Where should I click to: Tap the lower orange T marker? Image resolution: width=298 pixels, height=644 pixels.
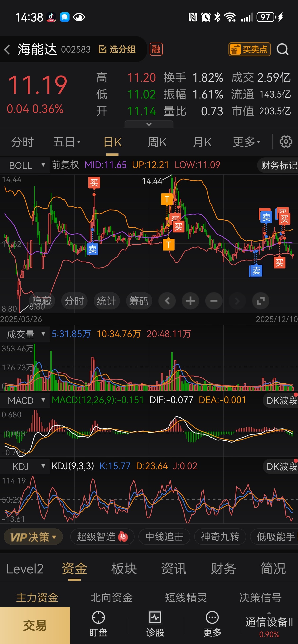[169, 245]
